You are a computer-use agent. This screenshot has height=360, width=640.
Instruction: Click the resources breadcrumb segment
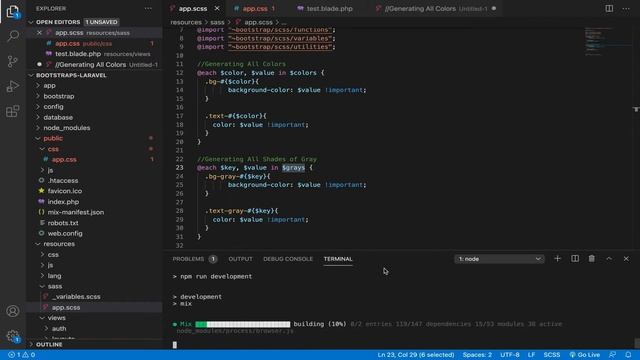pyautogui.click(x=186, y=22)
